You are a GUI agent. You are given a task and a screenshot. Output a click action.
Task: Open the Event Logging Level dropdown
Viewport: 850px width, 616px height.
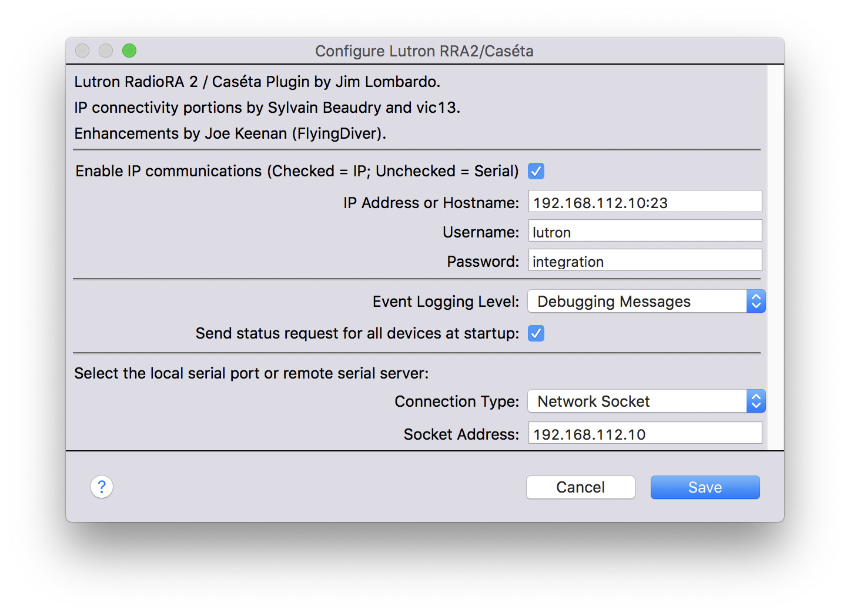point(646,302)
